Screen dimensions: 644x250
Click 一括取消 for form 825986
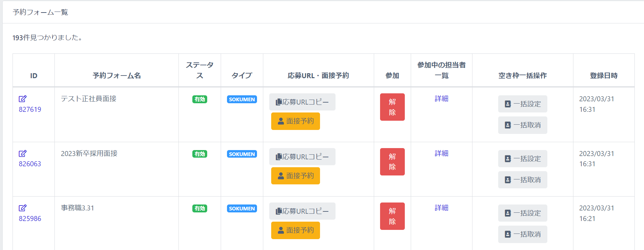pos(523,234)
